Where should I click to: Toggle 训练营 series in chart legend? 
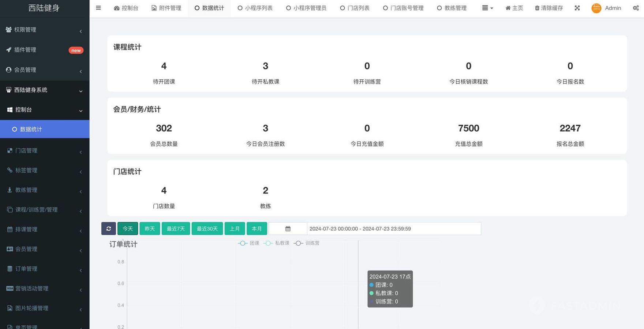pyautogui.click(x=307, y=243)
